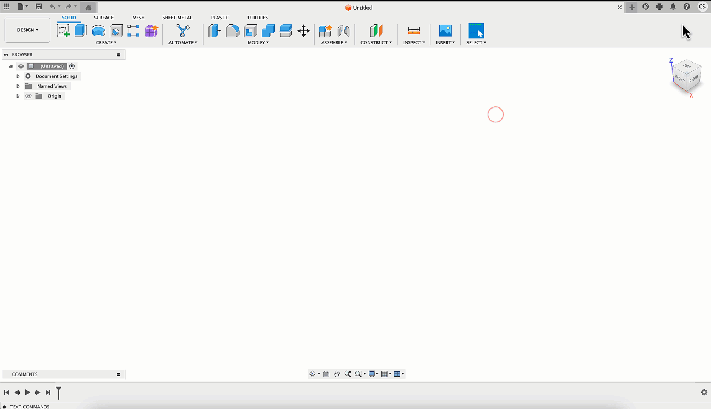711x409 pixels.
Task: Select the Shell tool
Action: (250, 31)
